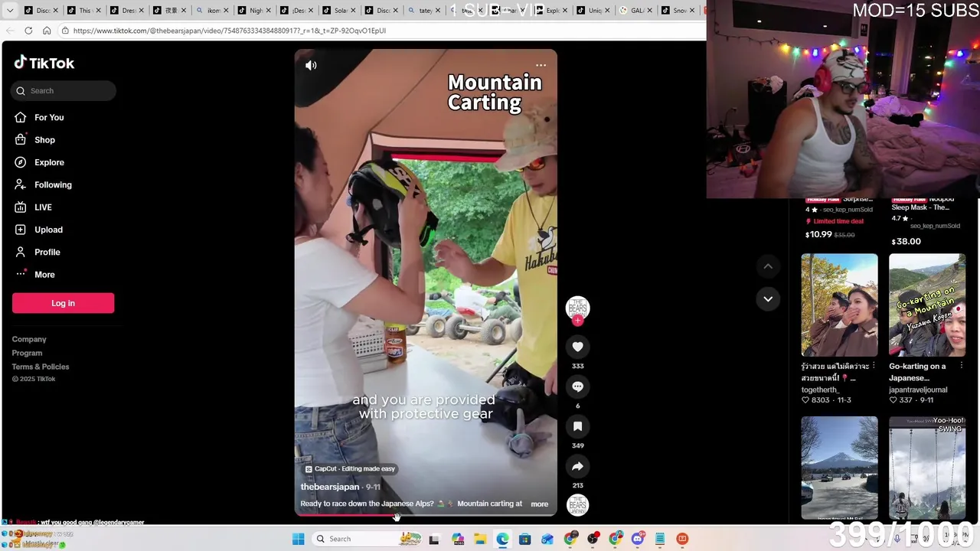
Task: Open options for togetherth_ video card
Action: (874, 367)
